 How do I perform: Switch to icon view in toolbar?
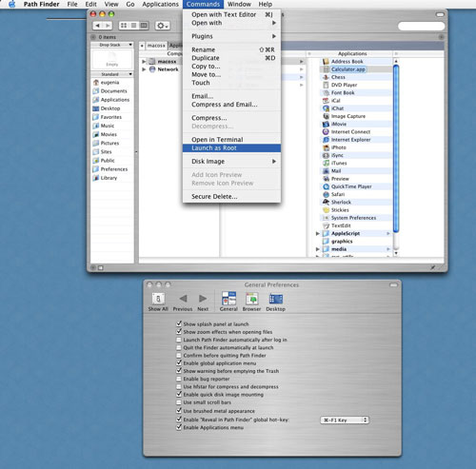tap(124, 26)
